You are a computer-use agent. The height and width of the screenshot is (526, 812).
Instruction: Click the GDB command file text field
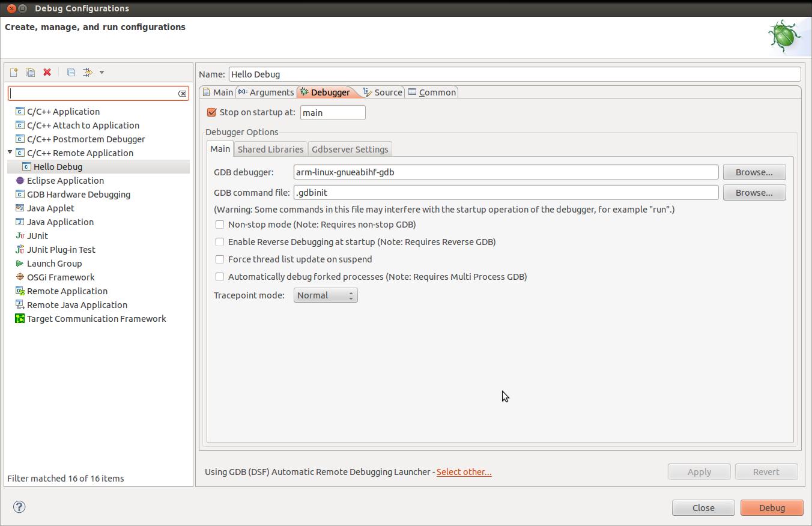(x=506, y=193)
